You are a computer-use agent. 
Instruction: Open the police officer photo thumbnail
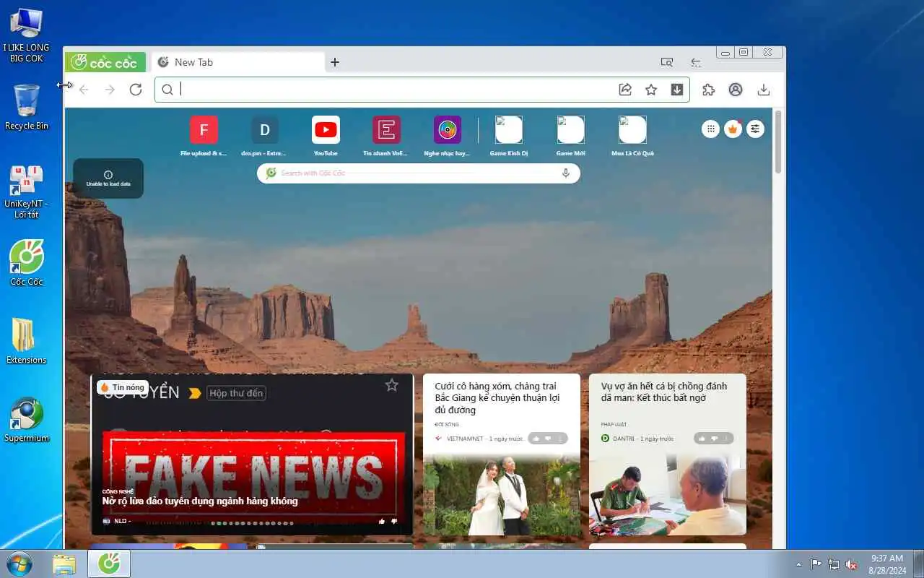click(x=668, y=496)
